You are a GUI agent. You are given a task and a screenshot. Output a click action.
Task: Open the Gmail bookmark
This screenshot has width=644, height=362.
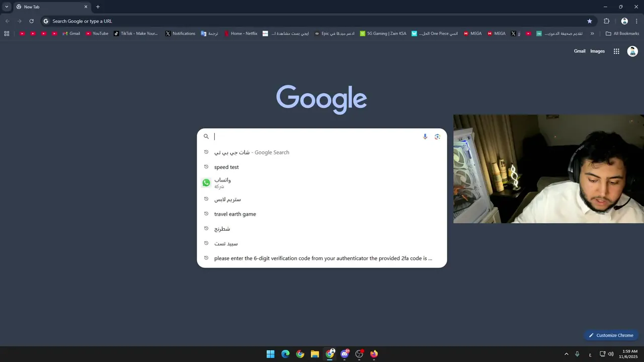point(71,34)
